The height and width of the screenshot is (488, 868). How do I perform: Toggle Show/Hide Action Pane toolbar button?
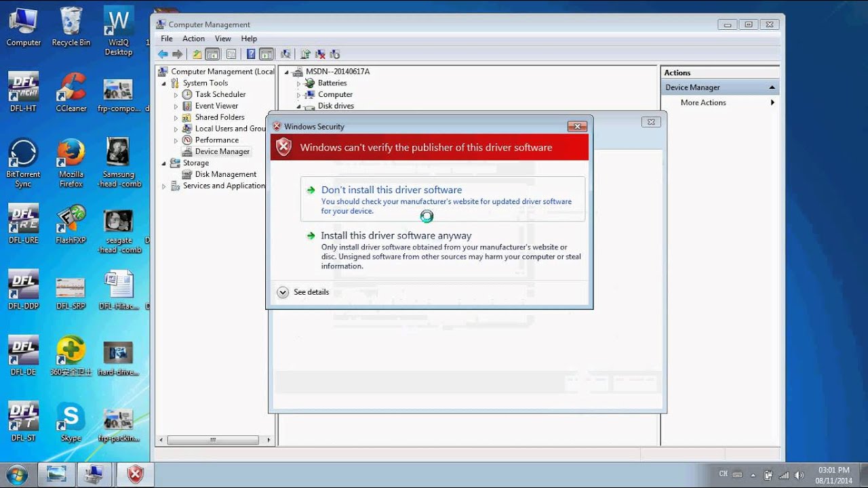267,54
